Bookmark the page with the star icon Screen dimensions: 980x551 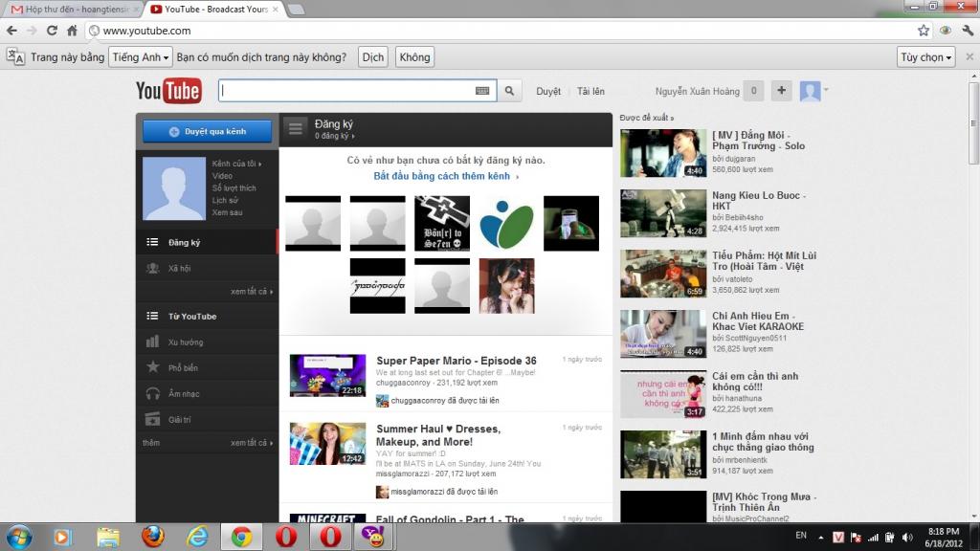click(x=923, y=31)
